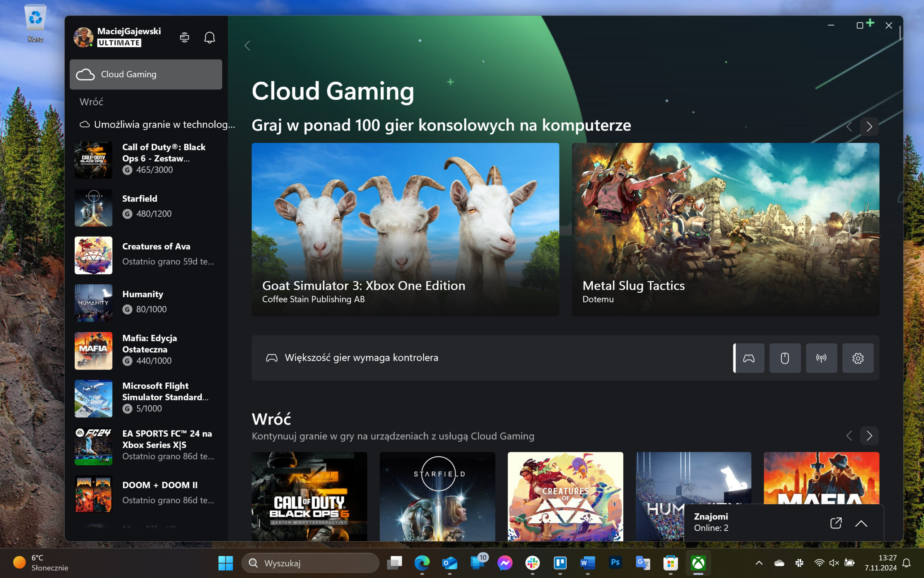
Task: Open Wi-Fi network tray icon
Action: [x=819, y=563]
